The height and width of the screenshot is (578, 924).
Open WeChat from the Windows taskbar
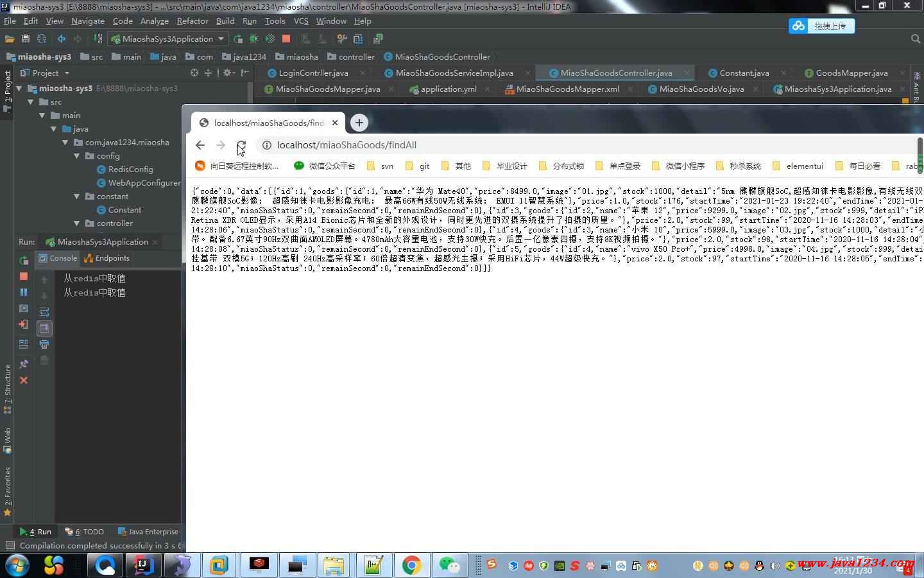point(449,565)
